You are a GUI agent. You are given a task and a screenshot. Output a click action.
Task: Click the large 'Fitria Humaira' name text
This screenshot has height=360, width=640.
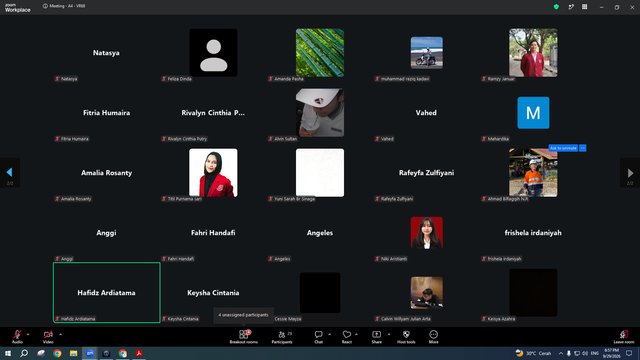(x=107, y=113)
